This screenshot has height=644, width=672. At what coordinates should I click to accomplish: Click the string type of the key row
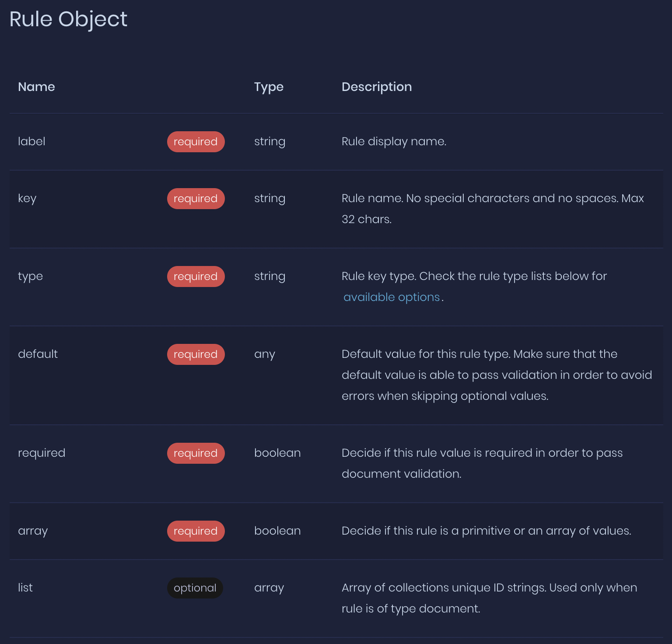coord(269,198)
